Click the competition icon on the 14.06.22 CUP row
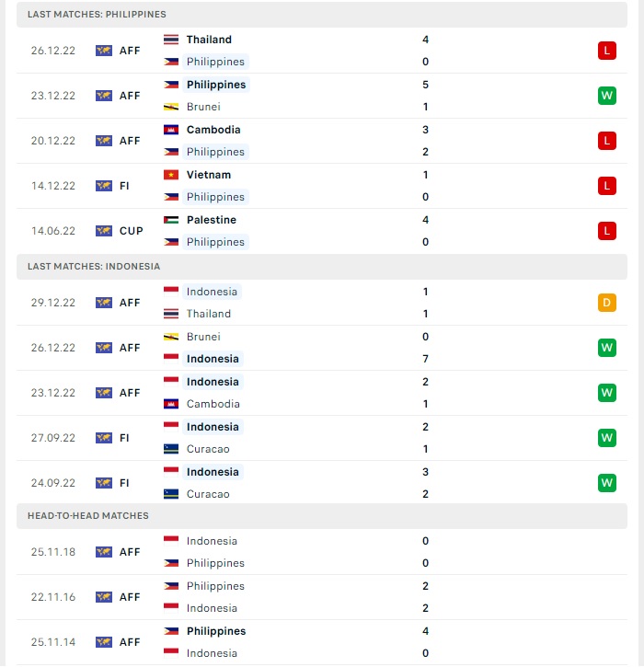This screenshot has height=667, width=644. 104,231
